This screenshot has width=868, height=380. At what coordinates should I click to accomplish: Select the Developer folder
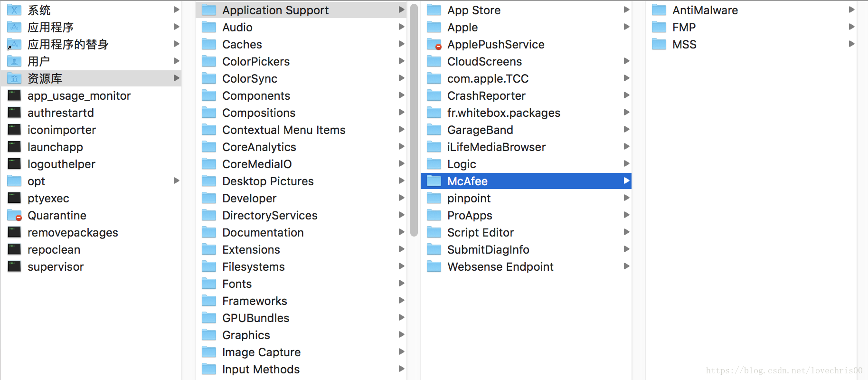pyautogui.click(x=301, y=198)
